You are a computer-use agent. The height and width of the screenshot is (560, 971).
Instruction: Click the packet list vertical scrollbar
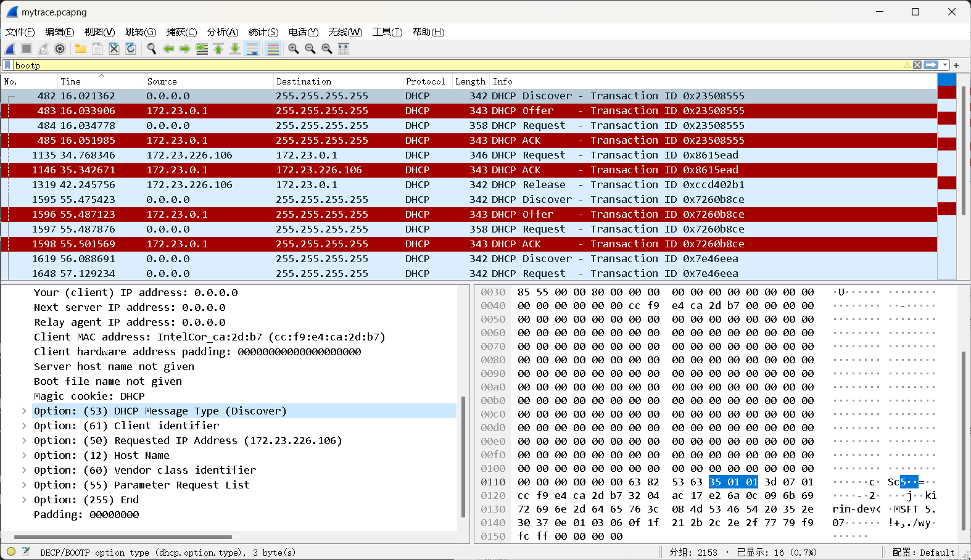(x=963, y=150)
